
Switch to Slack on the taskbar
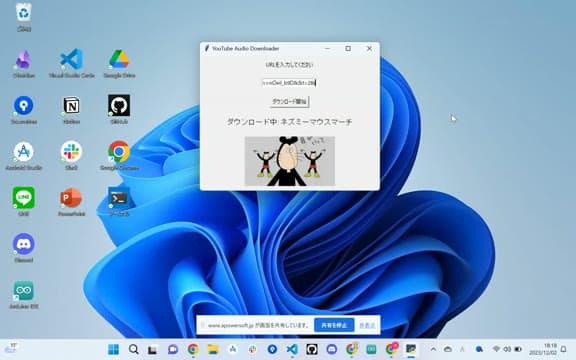252,349
